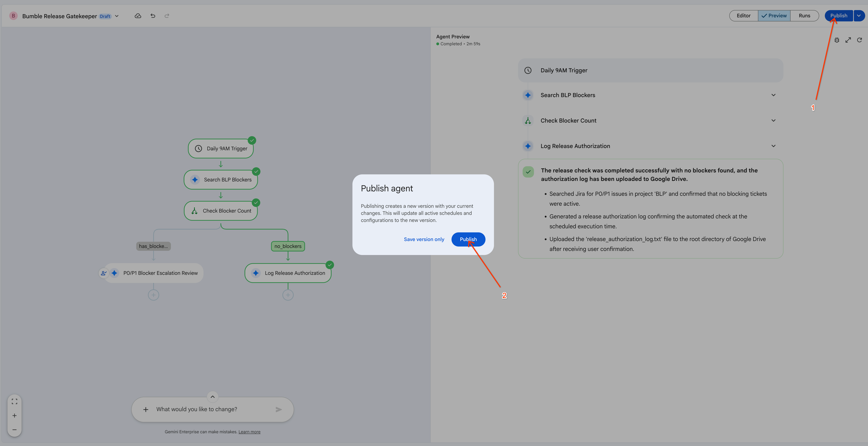Click the plus attachment icon in prompt box
This screenshot has height=446, width=868.
146,409
